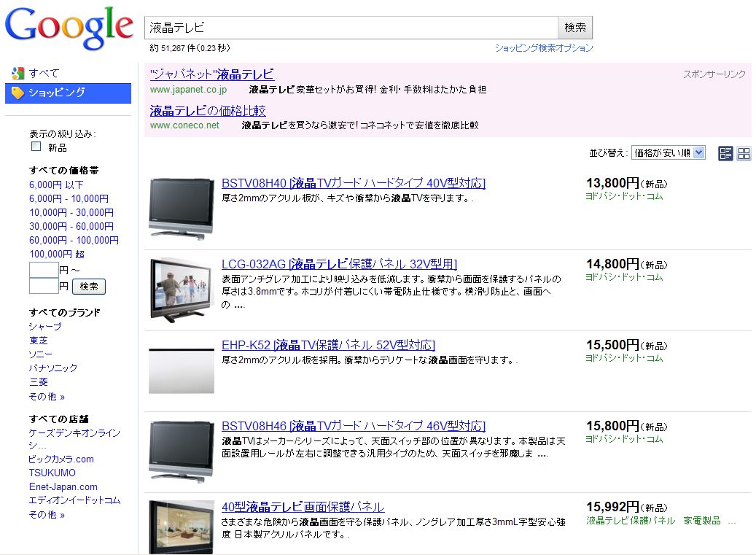
Task: Filter by 6,000円 - 10,000円 price range
Action: (69, 198)
